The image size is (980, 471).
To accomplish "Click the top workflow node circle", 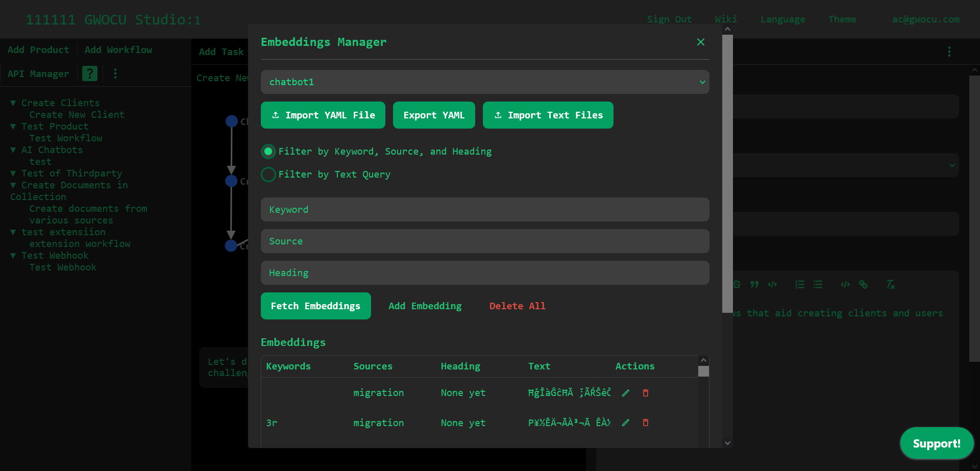I will (x=232, y=121).
